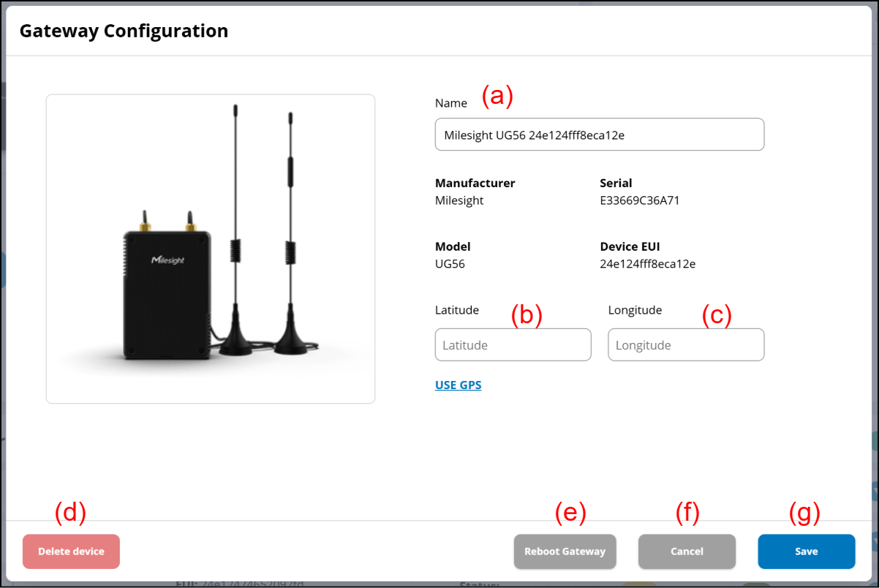Click the UG56 model value
Screen dimensions: 879x588
tap(450, 264)
